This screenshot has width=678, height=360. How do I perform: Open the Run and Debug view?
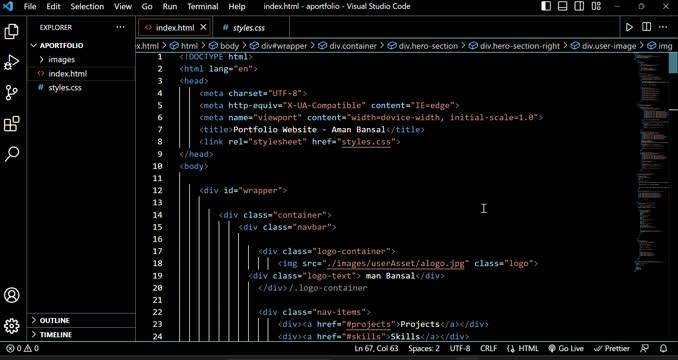(12, 62)
